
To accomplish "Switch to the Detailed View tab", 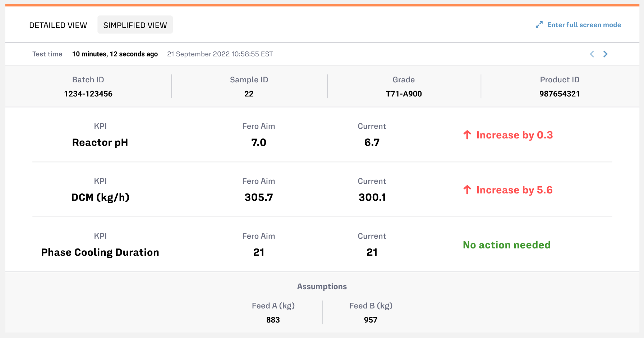I will (x=58, y=25).
